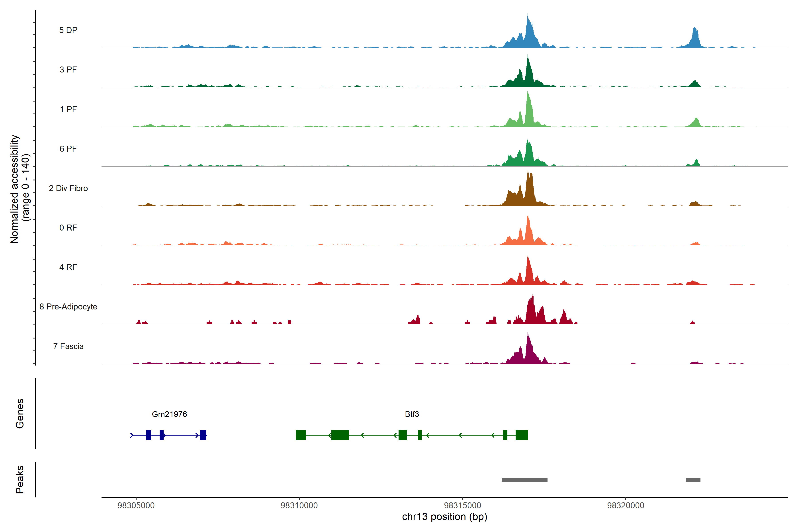This screenshot has width=798, height=532.
Task: Click the 3 PF track label
Action: [68, 70]
